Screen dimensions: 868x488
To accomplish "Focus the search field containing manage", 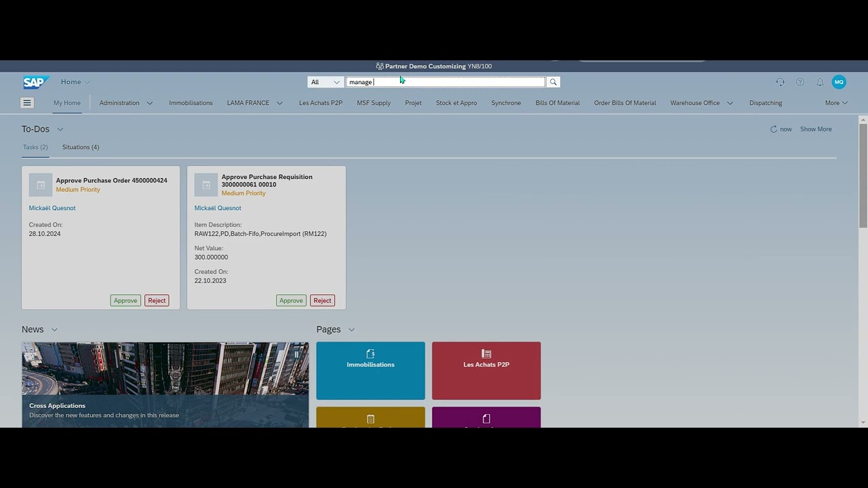I will (446, 82).
